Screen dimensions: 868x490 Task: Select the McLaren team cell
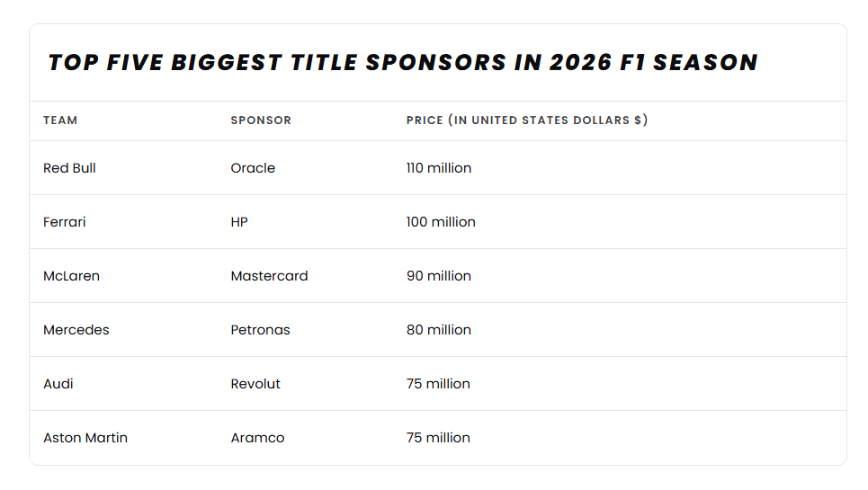71,276
